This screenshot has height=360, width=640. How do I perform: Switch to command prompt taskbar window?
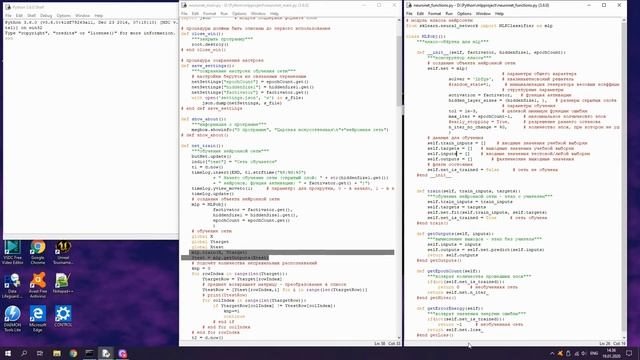(x=89, y=353)
